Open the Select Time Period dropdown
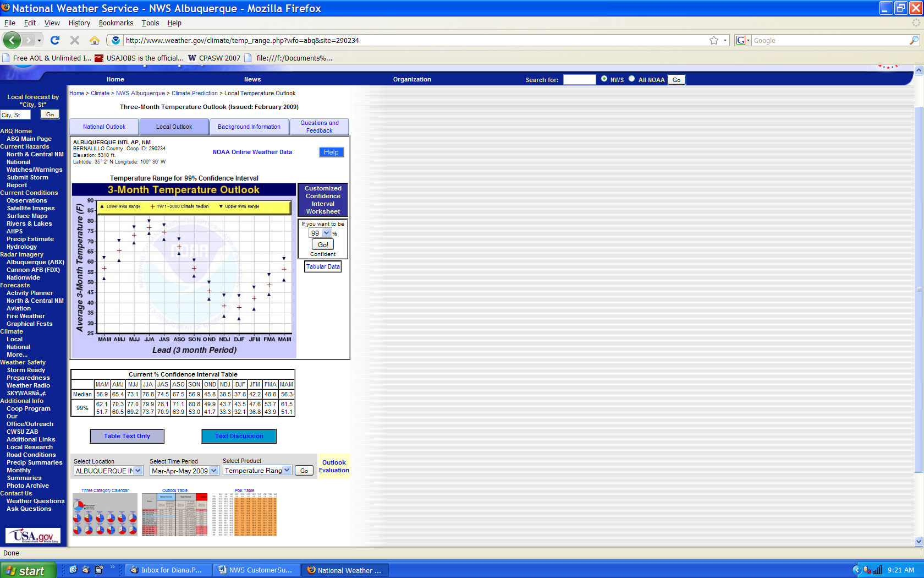Viewport: 924px width, 578px height. click(x=185, y=471)
